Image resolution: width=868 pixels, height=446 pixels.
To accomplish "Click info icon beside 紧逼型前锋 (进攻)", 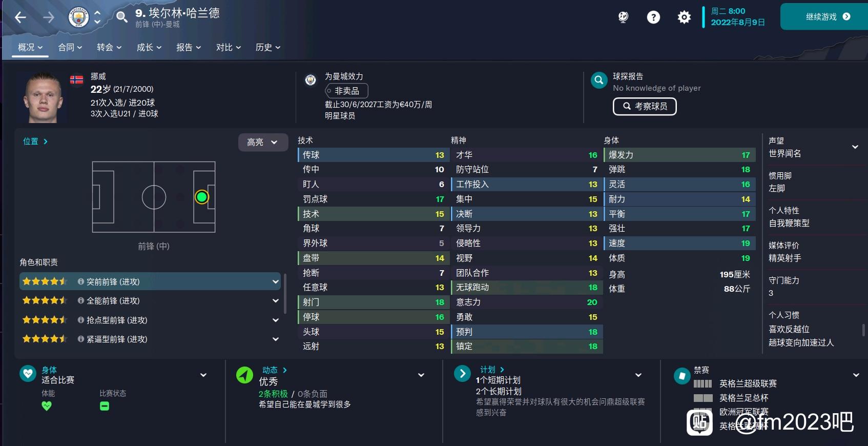I will coord(80,339).
